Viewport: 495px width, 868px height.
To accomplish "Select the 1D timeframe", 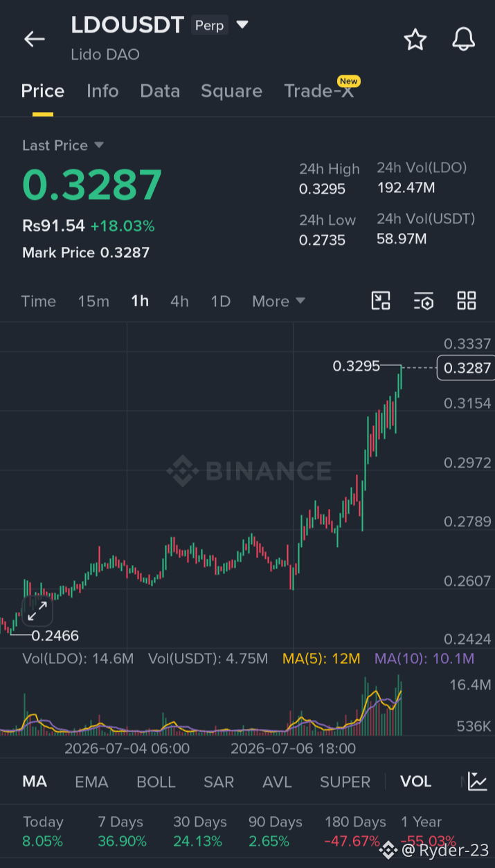I will click(x=220, y=301).
